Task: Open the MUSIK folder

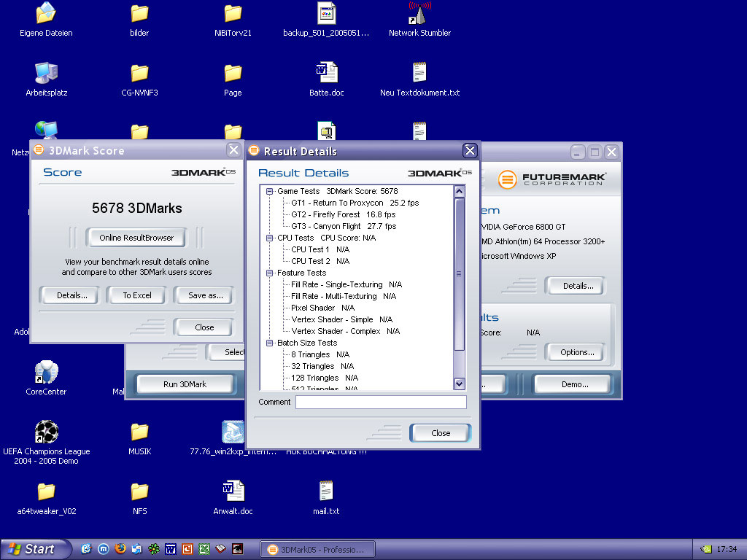Action: pyautogui.click(x=139, y=432)
